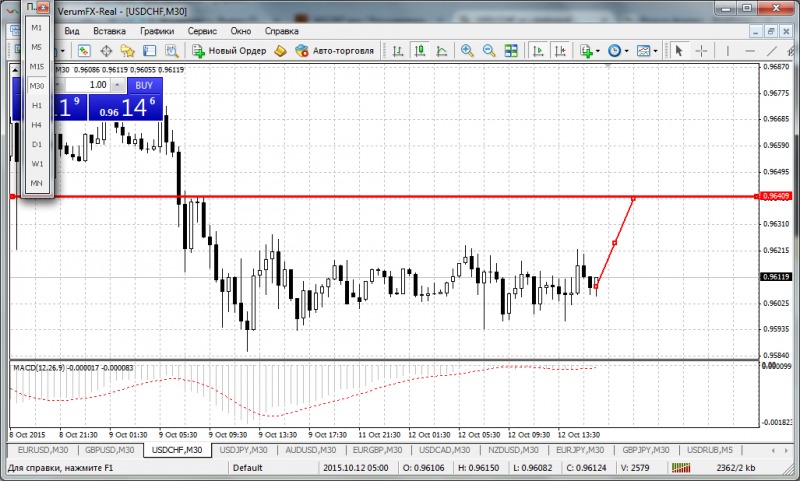Viewport: 800px width, 481px height.
Task: Toggle Авто-торговля button
Action: 335,50
